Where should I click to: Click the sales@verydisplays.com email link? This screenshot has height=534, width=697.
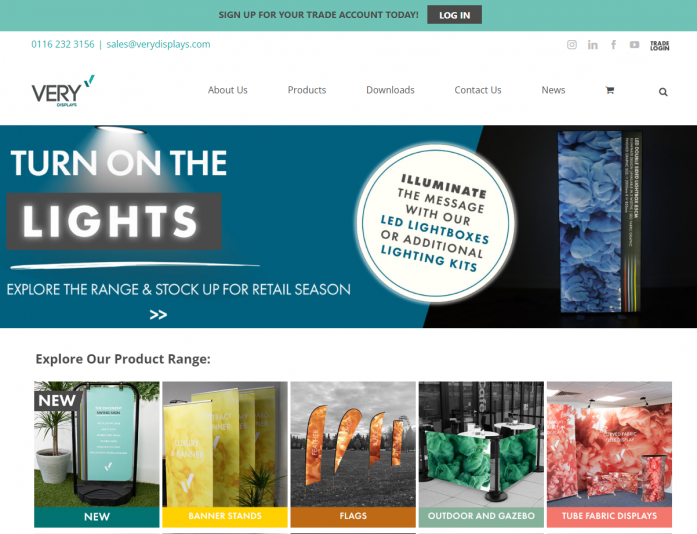[158, 44]
